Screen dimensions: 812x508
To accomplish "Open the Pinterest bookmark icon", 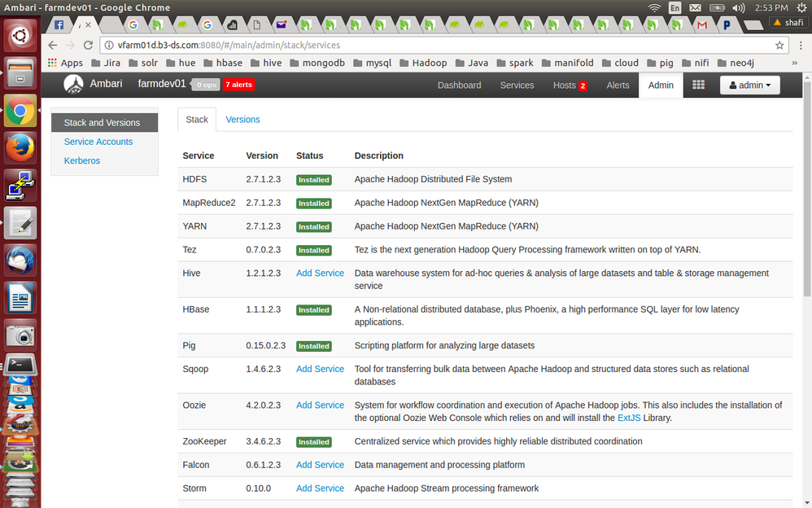I will 727,24.
